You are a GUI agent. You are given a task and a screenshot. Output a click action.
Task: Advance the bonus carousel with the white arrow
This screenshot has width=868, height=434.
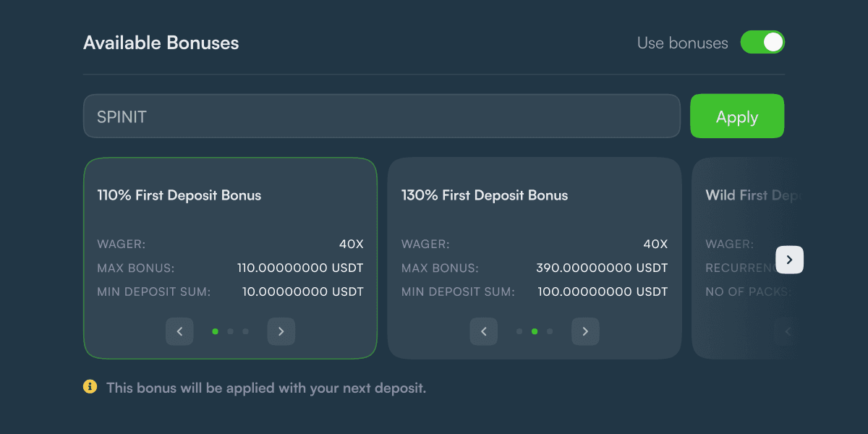[x=790, y=260]
